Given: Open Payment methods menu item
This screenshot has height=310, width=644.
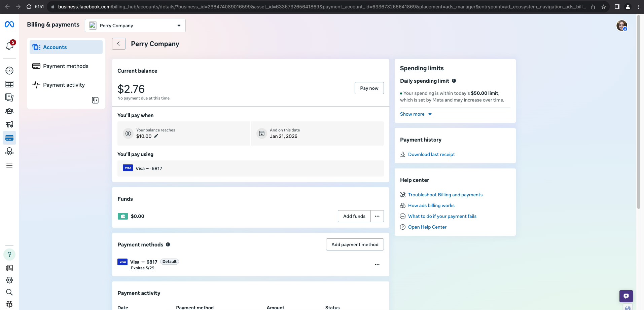Looking at the screenshot, I should click(x=66, y=66).
